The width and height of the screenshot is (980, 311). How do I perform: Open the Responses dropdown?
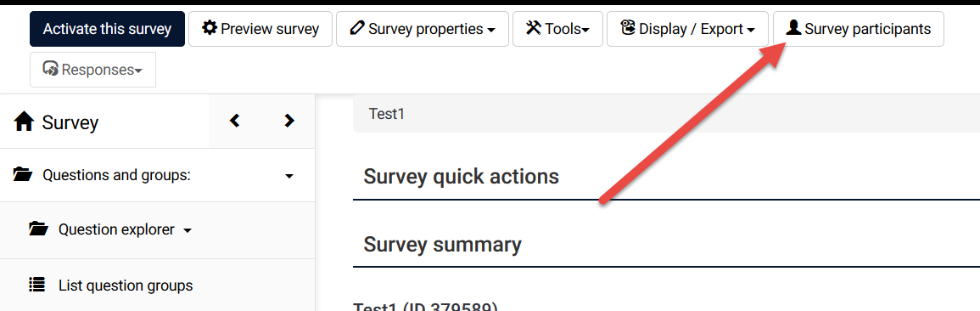92,70
